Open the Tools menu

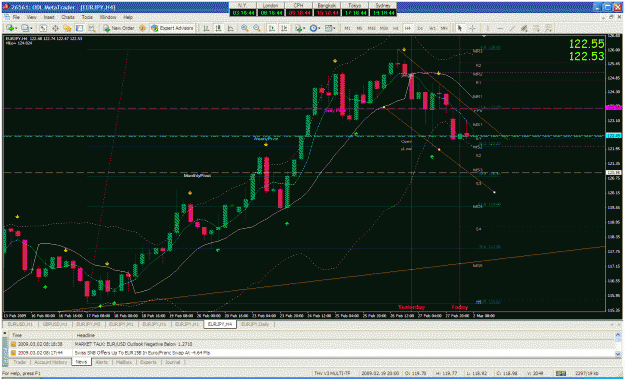tap(87, 18)
